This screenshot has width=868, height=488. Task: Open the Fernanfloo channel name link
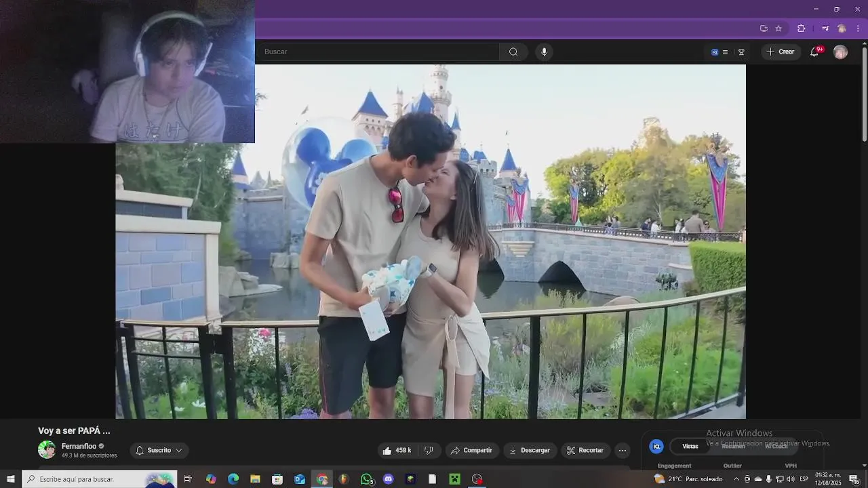pyautogui.click(x=79, y=446)
